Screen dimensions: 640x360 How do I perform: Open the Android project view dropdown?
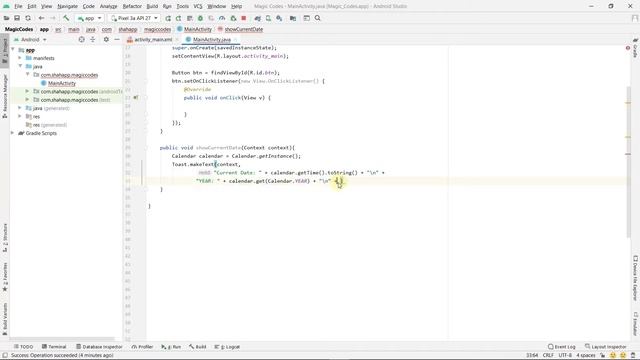point(30,40)
